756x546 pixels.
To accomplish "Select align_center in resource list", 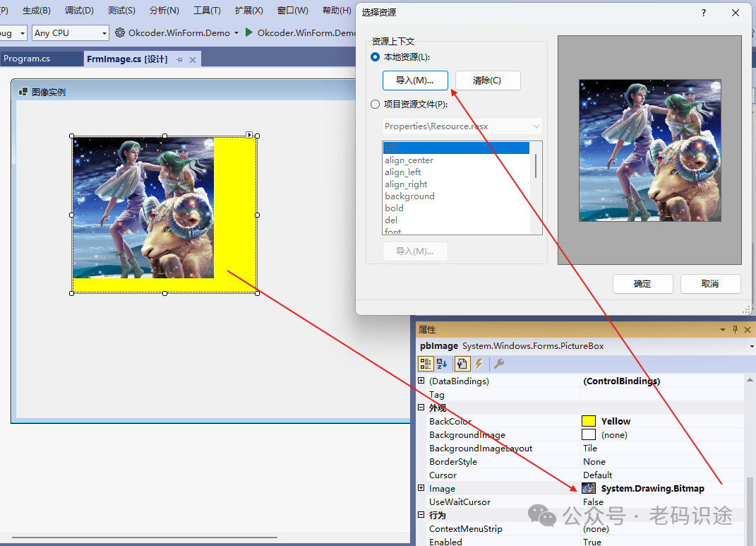I will (456, 160).
